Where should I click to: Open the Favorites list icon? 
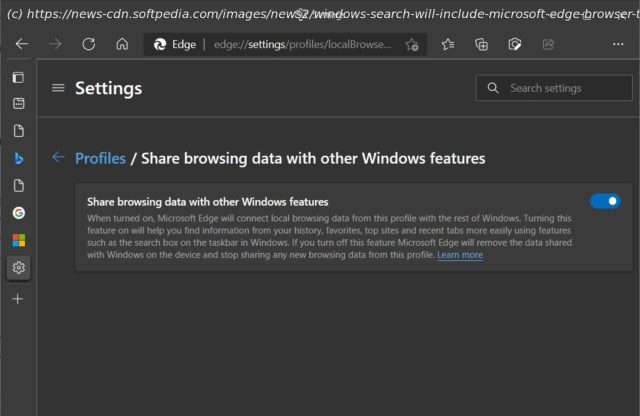point(448,44)
